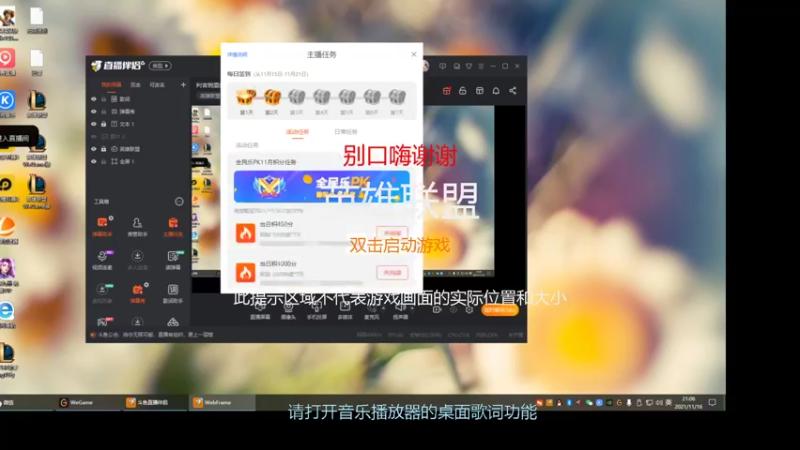The image size is (800, 450).
Task: Hide the 英雄联盟 source layer
Action: [x=93, y=149]
